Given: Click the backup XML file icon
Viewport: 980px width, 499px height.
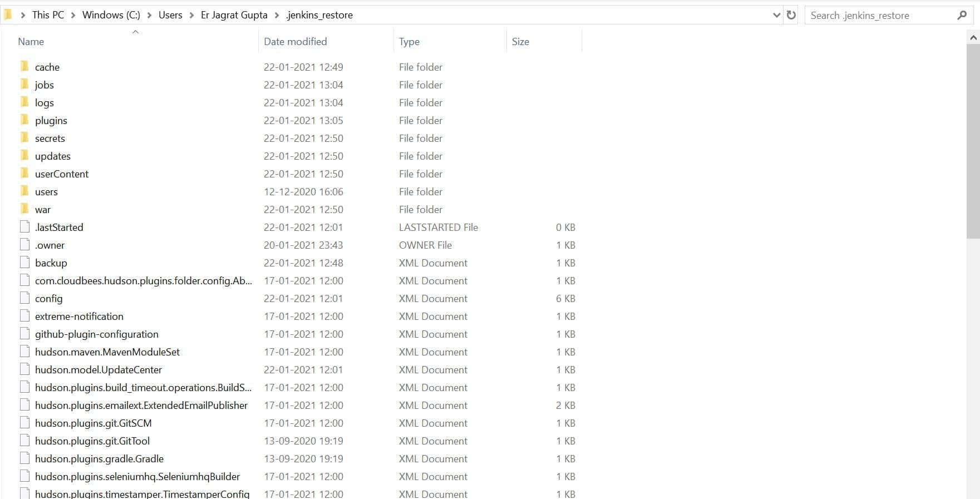Looking at the screenshot, I should pyautogui.click(x=24, y=263).
